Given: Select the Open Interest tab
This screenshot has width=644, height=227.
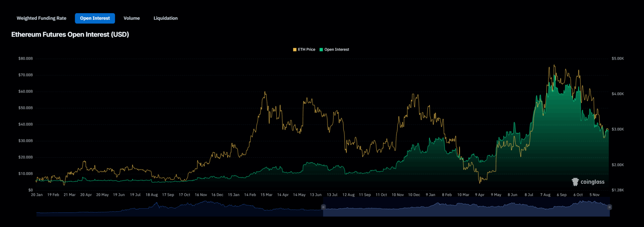Looking at the screenshot, I should click(x=95, y=18).
